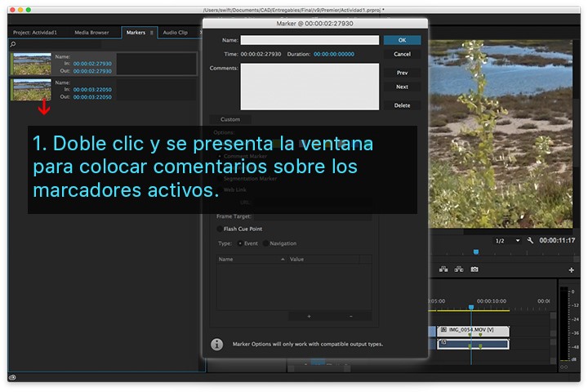Export a frame with the camera icon
588x392 pixels.
tap(474, 269)
